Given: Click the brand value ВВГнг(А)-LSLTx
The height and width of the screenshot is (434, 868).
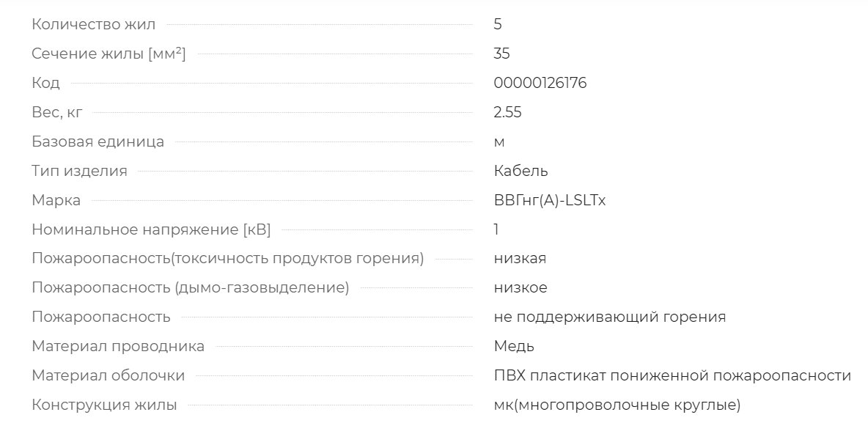Looking at the screenshot, I should (550, 200).
